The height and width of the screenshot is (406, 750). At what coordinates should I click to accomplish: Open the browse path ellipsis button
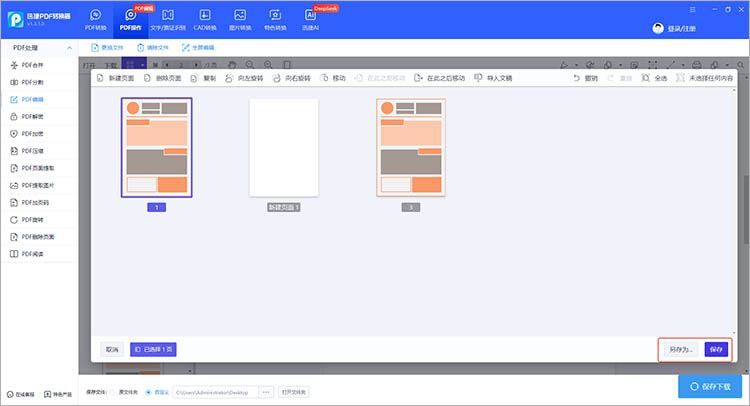(x=267, y=392)
